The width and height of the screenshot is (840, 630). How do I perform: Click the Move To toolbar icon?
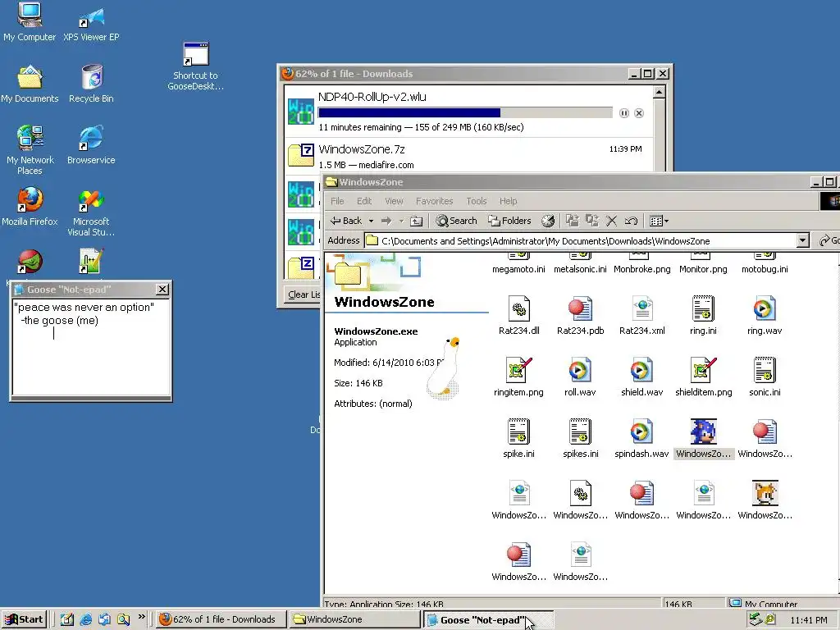coord(572,221)
